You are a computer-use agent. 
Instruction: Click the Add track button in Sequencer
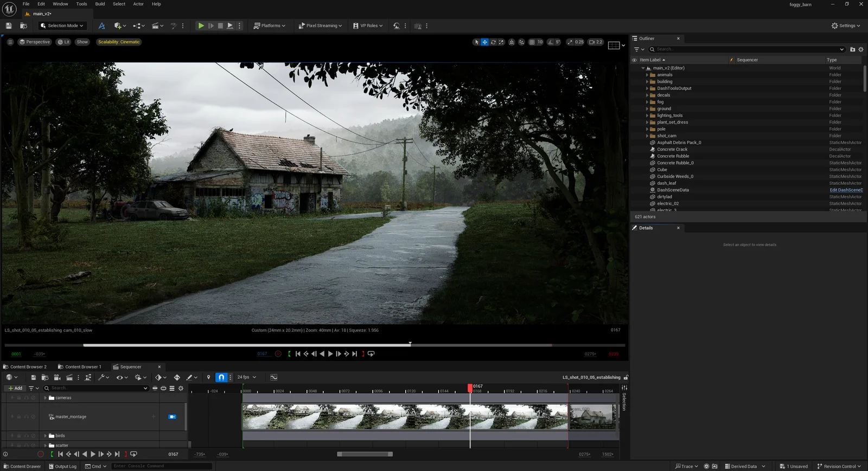pyautogui.click(x=15, y=388)
